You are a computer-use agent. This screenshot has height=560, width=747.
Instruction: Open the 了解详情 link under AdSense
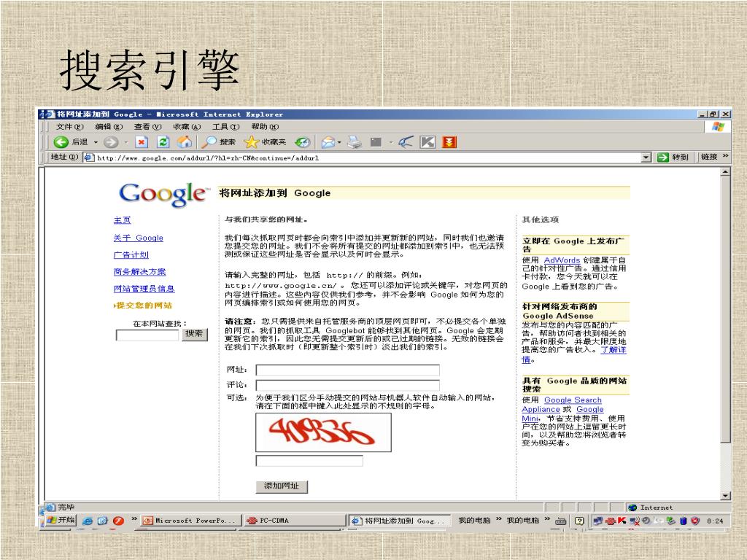(x=613, y=350)
